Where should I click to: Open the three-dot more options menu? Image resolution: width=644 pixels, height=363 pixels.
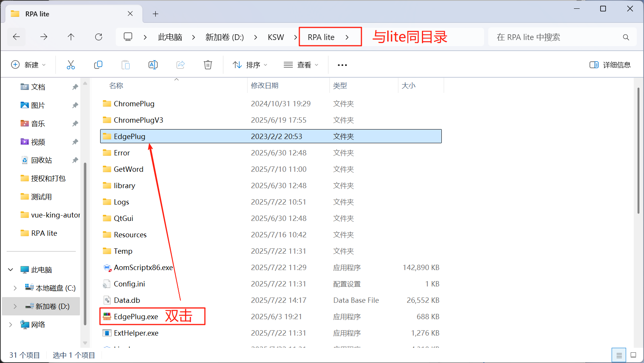(x=342, y=65)
